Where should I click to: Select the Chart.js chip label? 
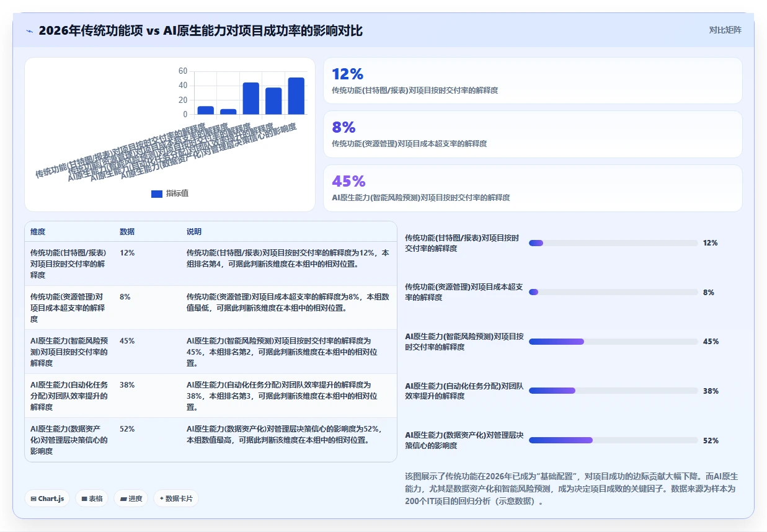click(51, 499)
